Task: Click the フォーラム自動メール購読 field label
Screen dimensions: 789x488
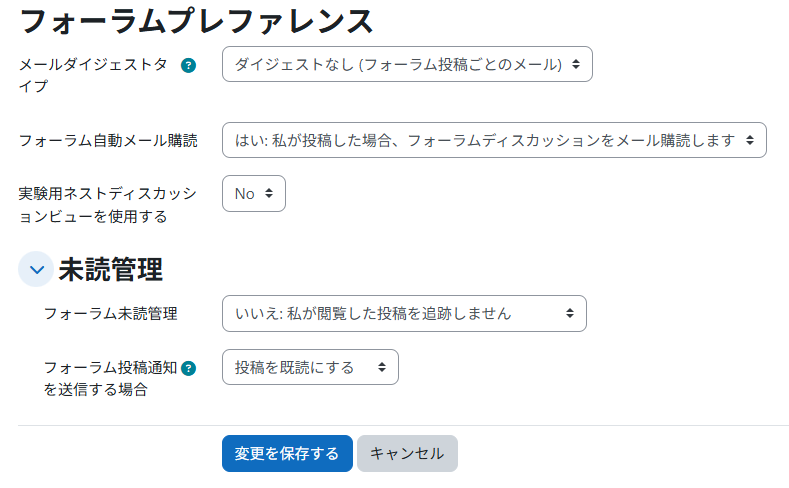Action: (x=108, y=140)
